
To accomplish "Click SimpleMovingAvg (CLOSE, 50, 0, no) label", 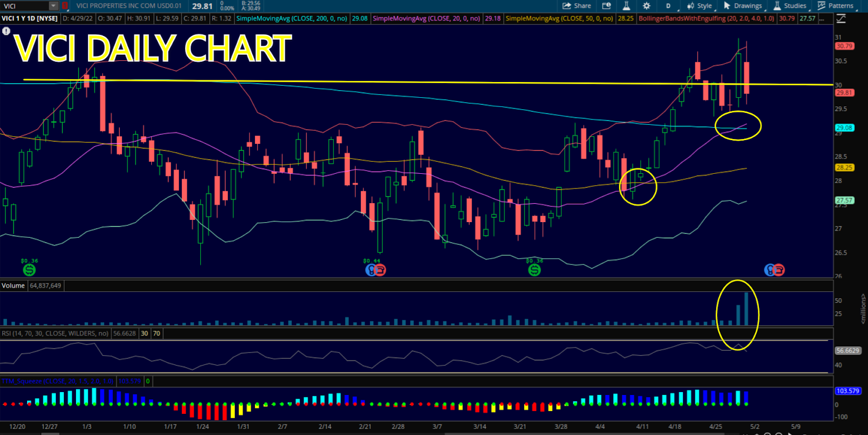I will (559, 18).
